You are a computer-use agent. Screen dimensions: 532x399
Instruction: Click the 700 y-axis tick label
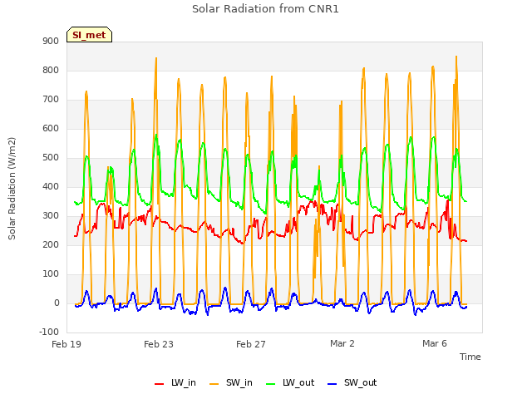click(51, 100)
